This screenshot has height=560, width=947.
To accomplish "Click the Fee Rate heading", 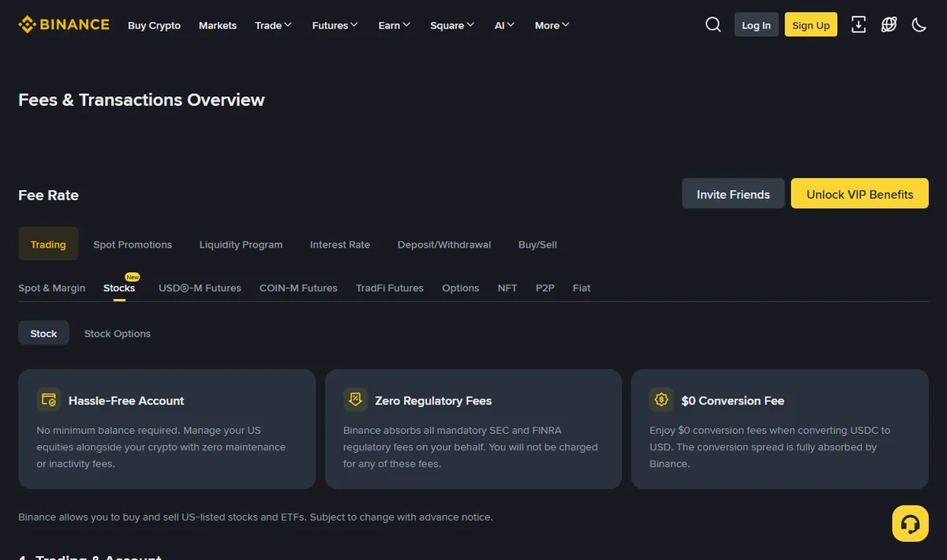I will point(48,195).
